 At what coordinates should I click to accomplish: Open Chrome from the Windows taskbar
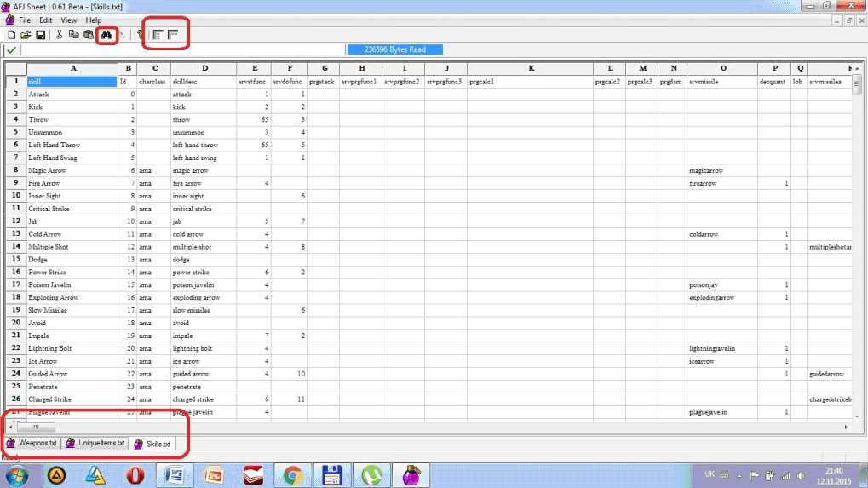tap(292, 474)
